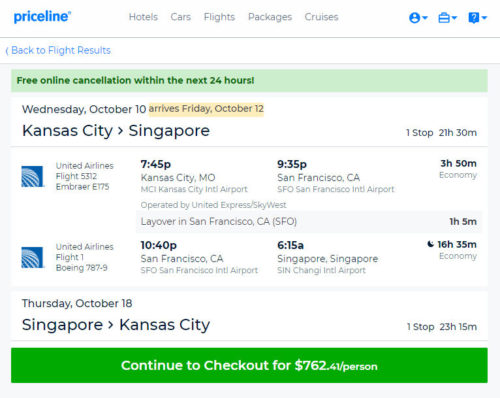The image size is (500, 398).
Task: Click United Airlines logo for Flight 1
Action: 32,257
